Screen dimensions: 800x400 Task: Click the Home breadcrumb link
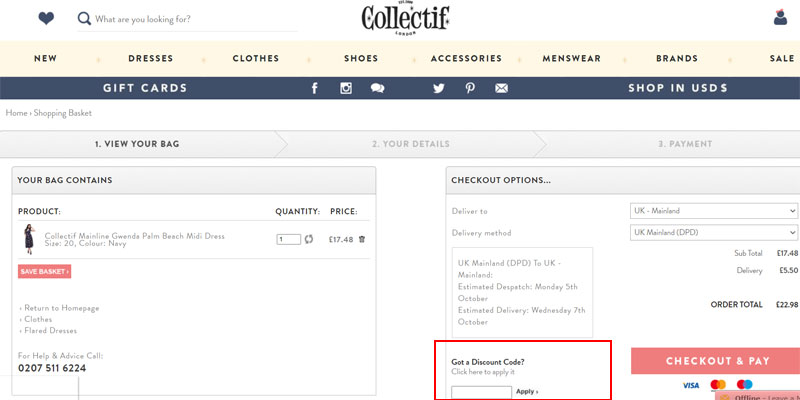click(x=16, y=113)
